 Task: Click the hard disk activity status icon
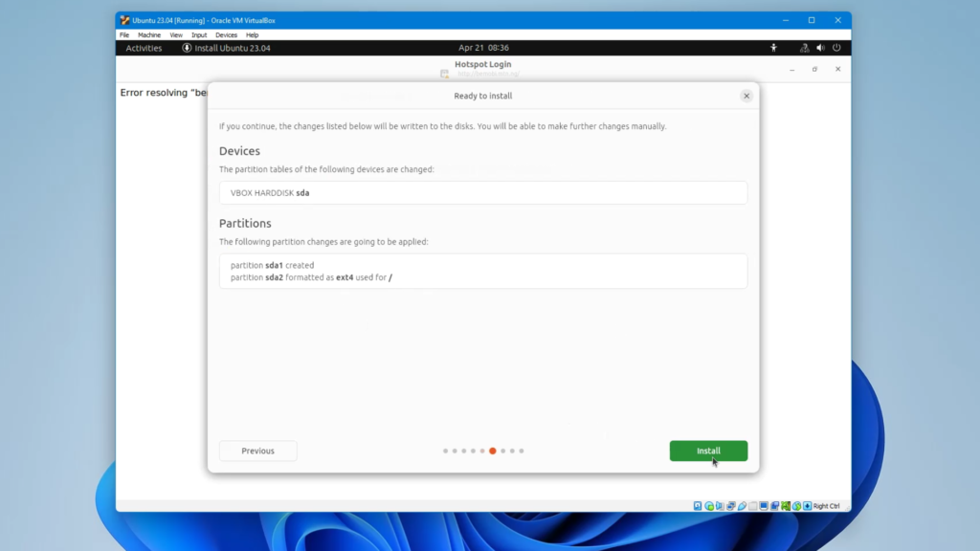698,506
